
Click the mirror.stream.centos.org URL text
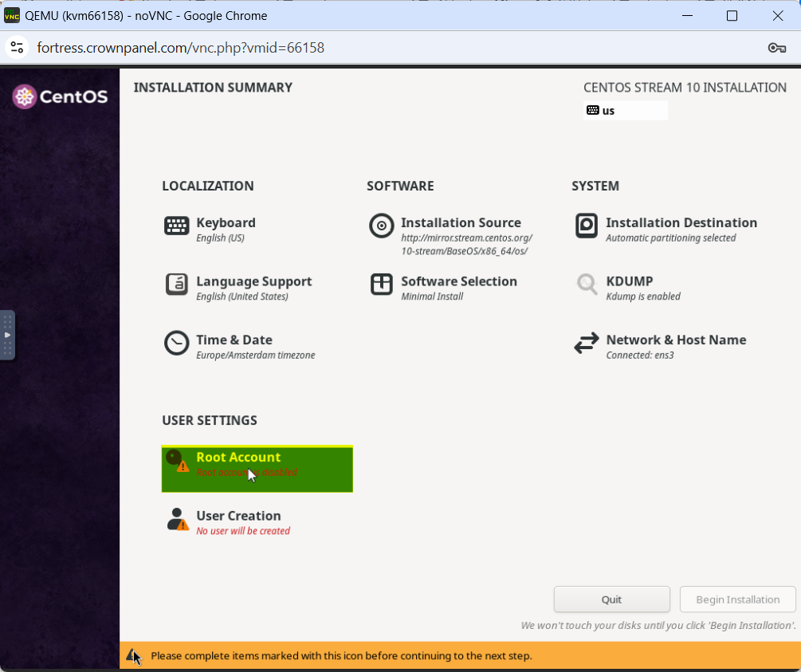click(466, 244)
